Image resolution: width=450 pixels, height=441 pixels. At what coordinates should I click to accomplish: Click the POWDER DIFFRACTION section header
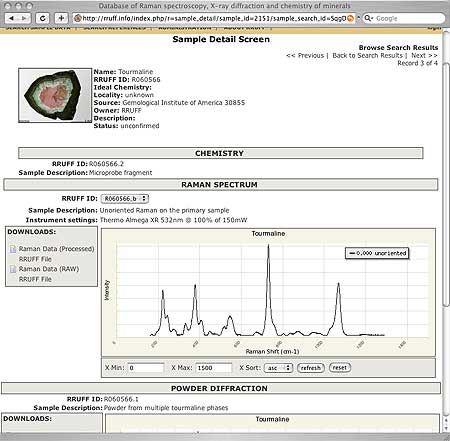pyautogui.click(x=221, y=388)
